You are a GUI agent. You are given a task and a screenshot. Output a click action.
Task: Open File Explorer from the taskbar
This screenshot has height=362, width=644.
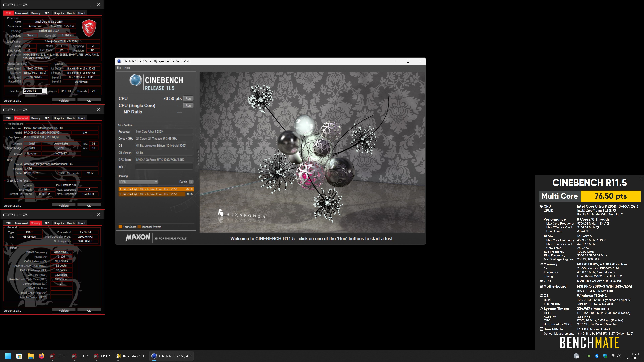tap(31, 356)
